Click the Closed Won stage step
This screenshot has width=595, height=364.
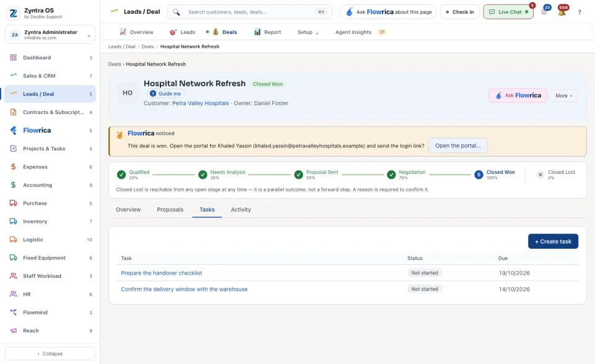(x=495, y=175)
